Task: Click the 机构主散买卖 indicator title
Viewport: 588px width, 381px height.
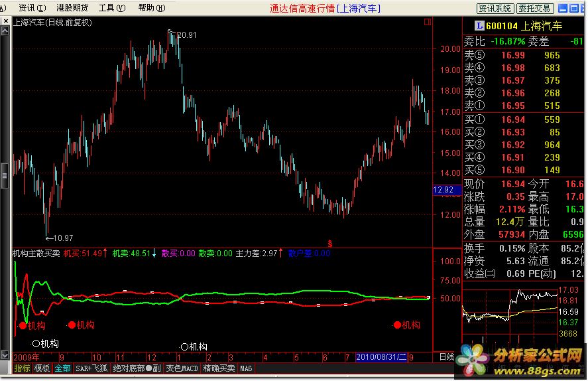Action: pos(36,254)
